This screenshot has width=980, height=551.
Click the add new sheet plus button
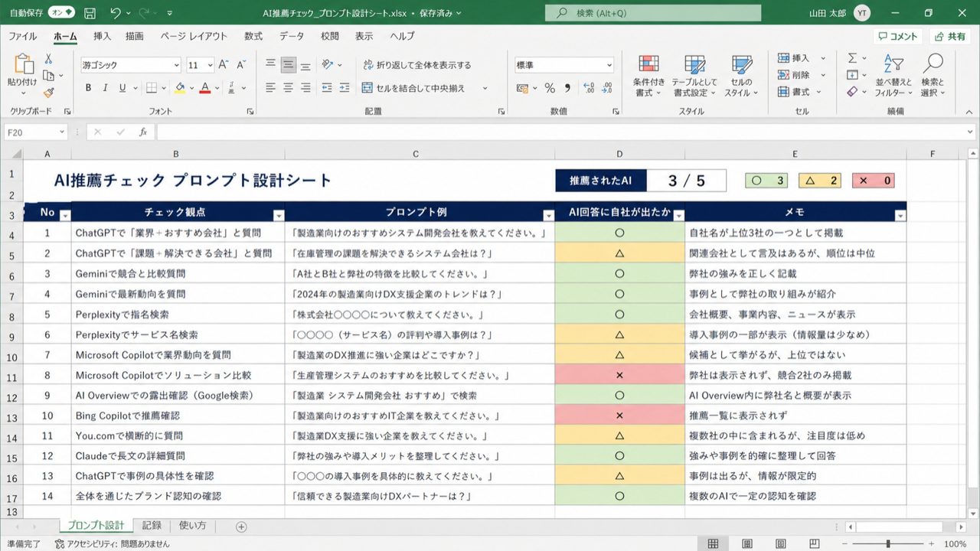pos(241,527)
